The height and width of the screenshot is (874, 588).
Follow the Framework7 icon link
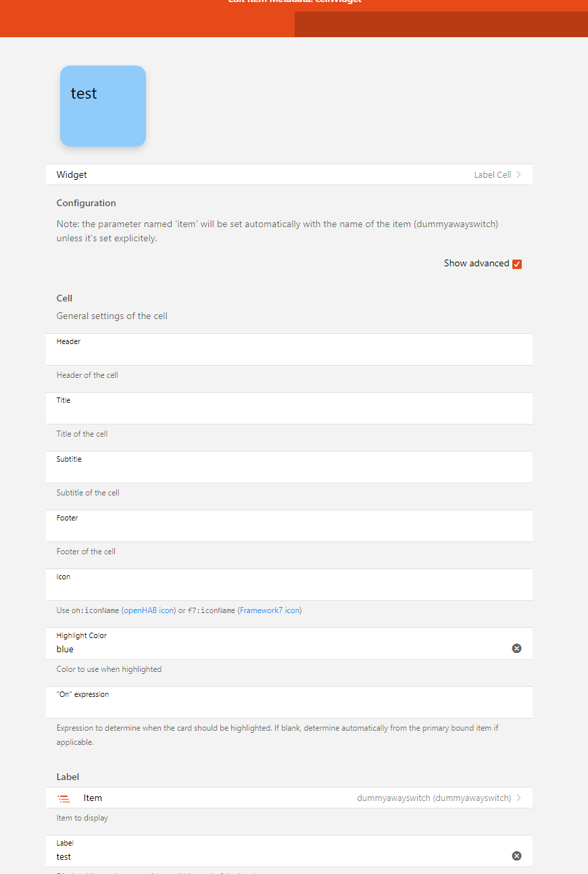[270, 610]
